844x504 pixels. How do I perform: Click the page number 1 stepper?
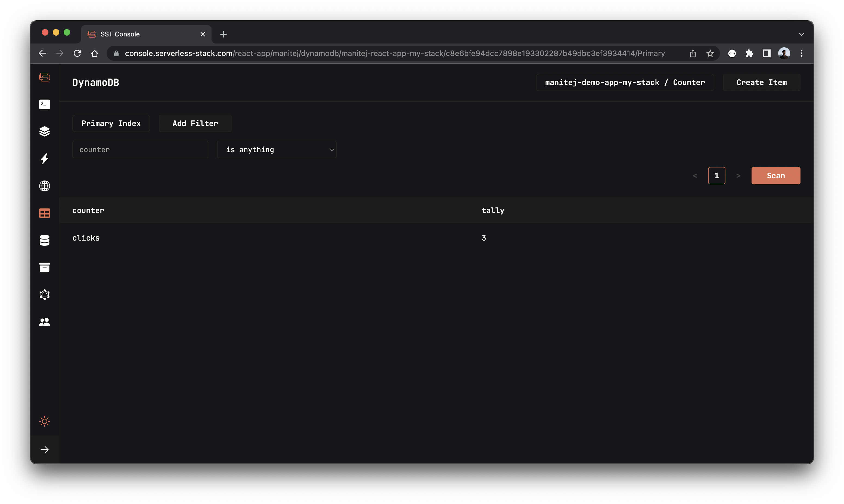tap(716, 175)
